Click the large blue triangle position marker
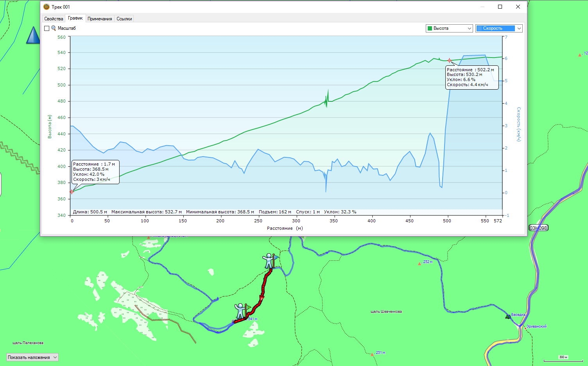The width and height of the screenshot is (588, 366). pyautogui.click(x=33, y=36)
